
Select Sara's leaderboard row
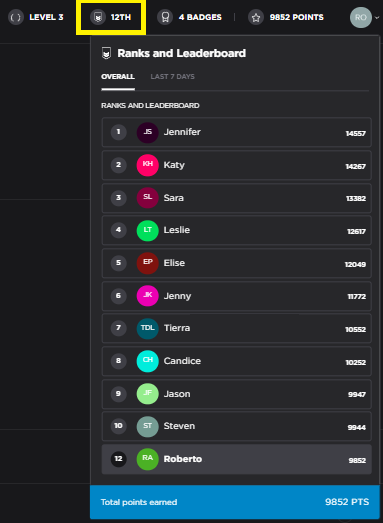coord(237,198)
